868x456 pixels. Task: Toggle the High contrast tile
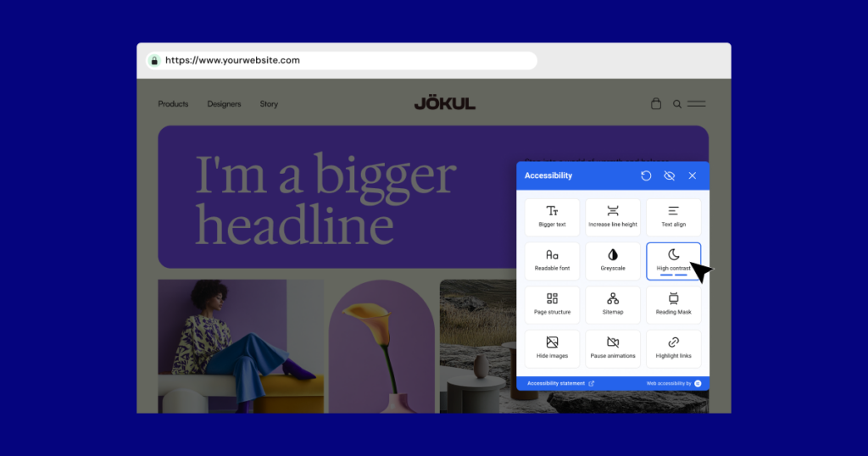click(x=673, y=261)
